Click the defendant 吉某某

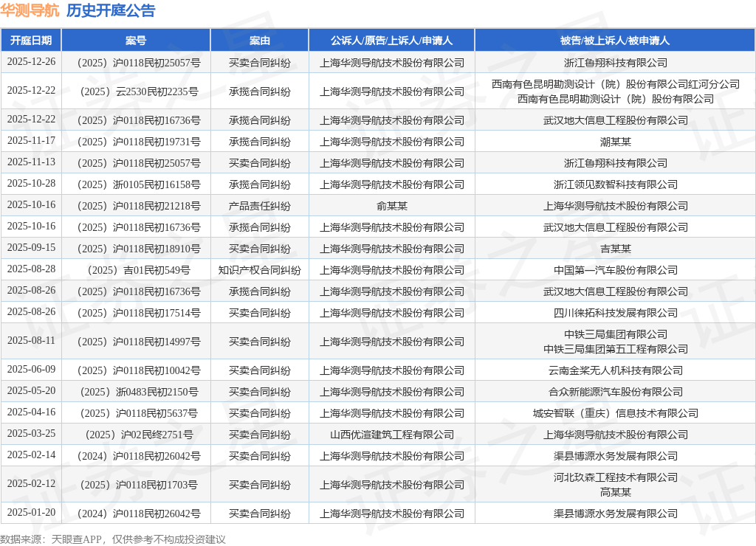(616, 249)
